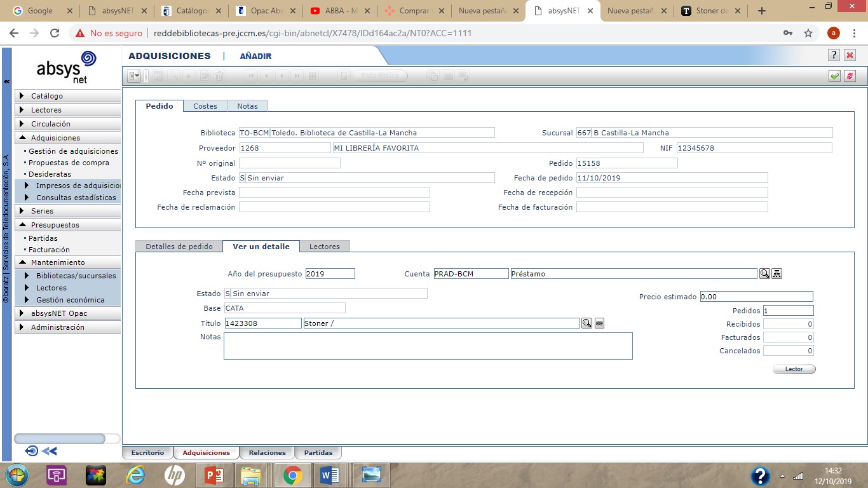Expand the Circulación menu section
The height and width of the screenshot is (488, 868).
point(67,124)
